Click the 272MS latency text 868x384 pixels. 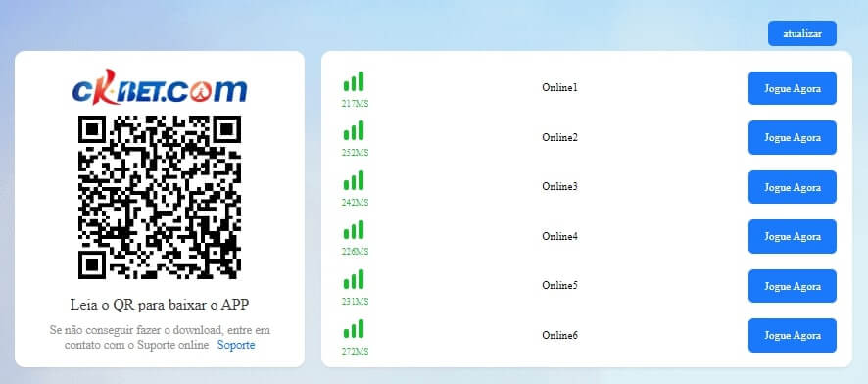(x=355, y=352)
